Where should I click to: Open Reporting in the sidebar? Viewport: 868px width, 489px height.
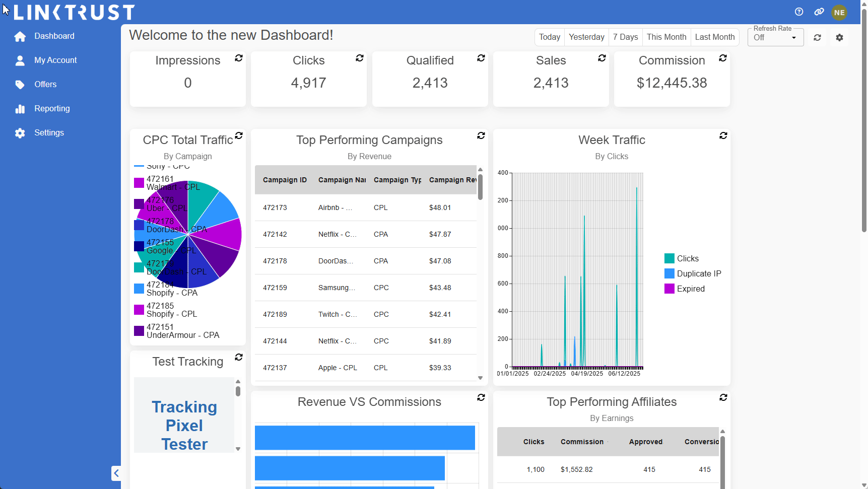coord(52,109)
